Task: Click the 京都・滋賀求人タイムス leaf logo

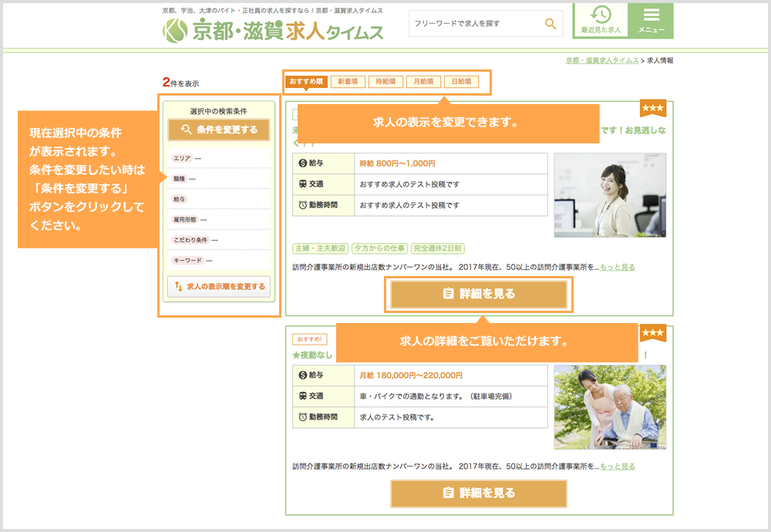Action: (x=176, y=31)
